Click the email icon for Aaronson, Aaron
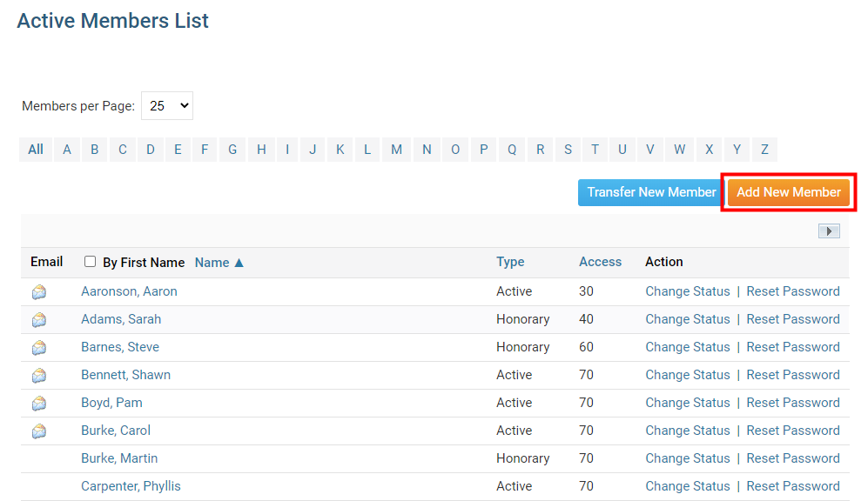Image resolution: width=868 pixels, height=501 pixels. tap(39, 292)
